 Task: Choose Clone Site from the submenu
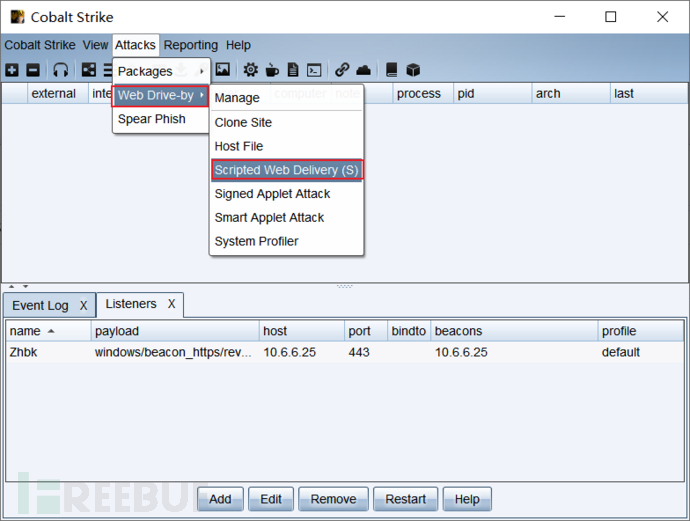coord(243,122)
